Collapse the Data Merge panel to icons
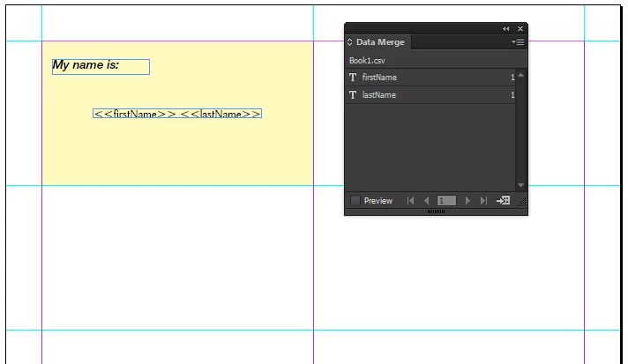Image resolution: width=628 pixels, height=364 pixels. coord(506,29)
